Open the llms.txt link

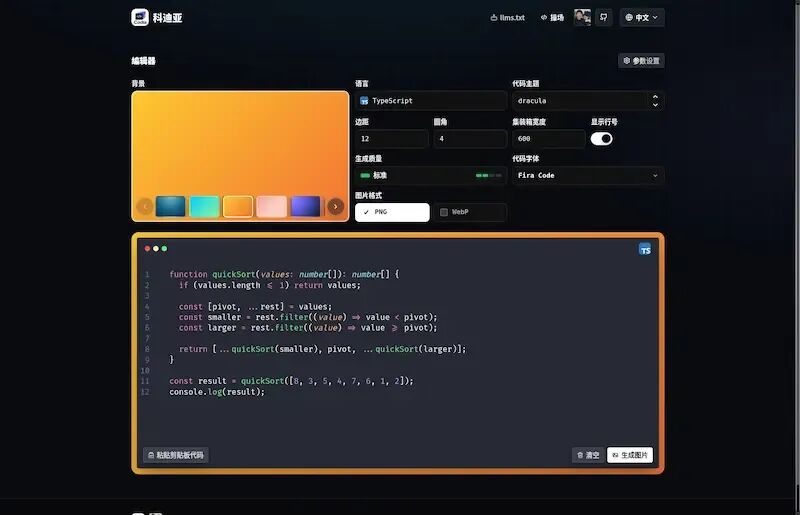508,17
